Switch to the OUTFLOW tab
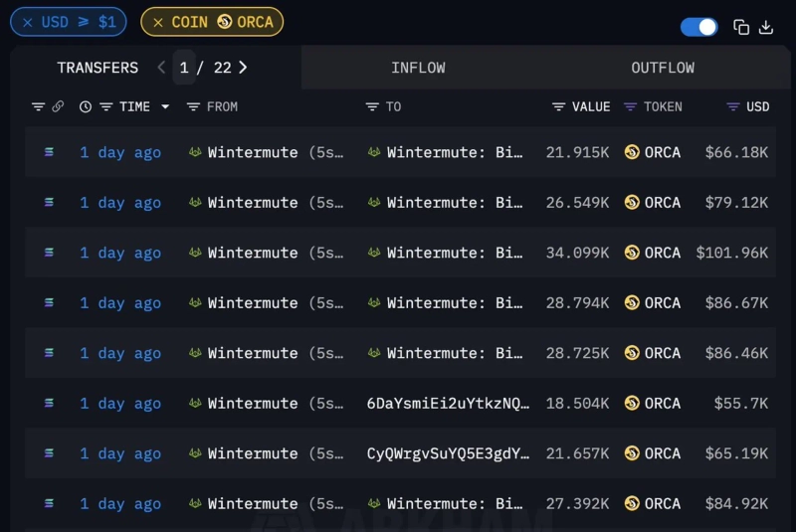Image resolution: width=796 pixels, height=532 pixels. click(x=663, y=68)
